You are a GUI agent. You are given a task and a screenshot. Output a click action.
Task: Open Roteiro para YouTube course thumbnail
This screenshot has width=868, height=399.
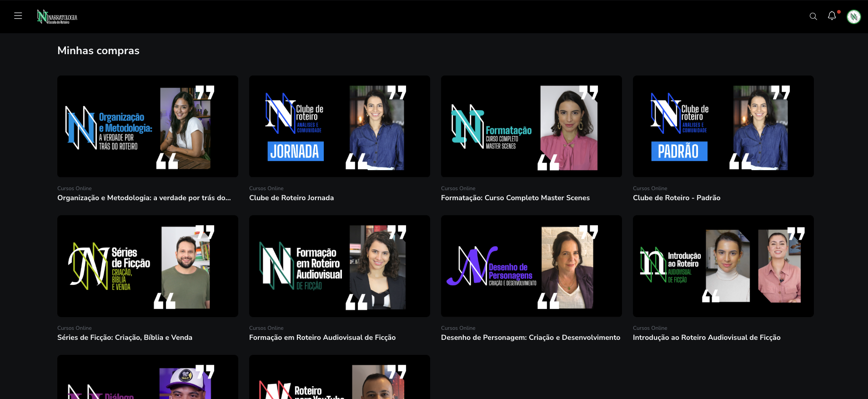tap(340, 377)
